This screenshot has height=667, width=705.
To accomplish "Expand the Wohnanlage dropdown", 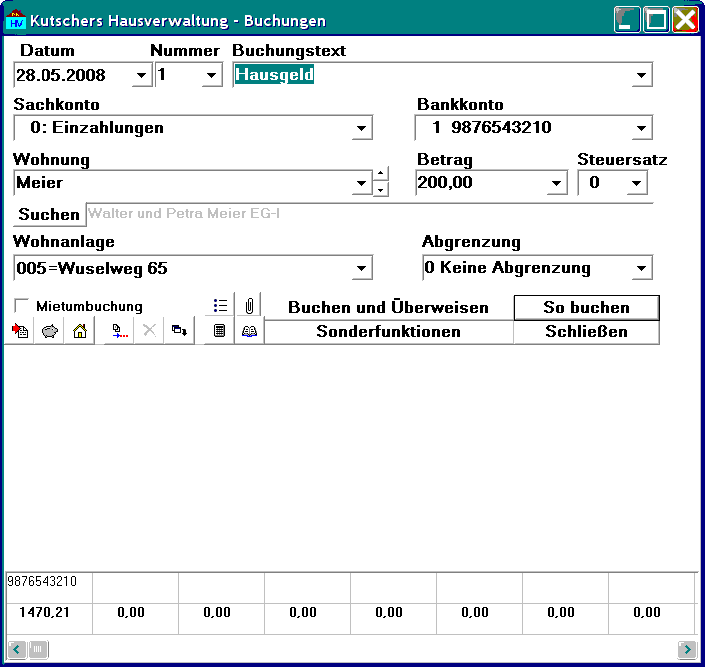I will click(x=361, y=269).
